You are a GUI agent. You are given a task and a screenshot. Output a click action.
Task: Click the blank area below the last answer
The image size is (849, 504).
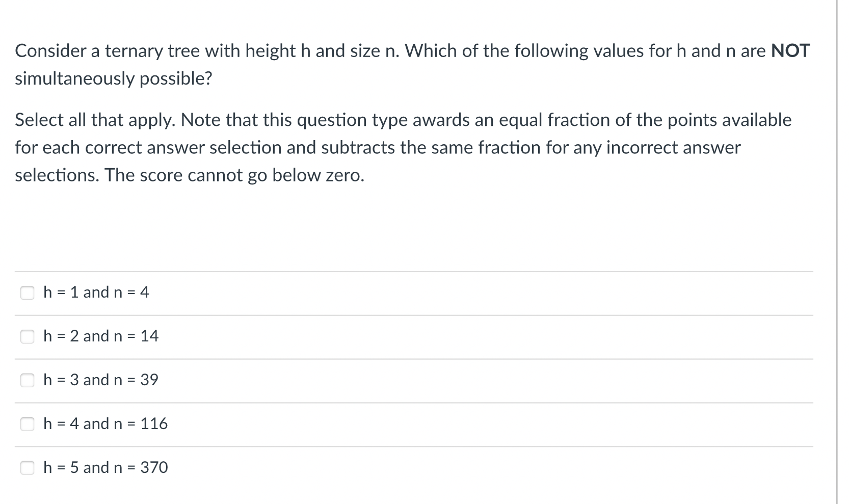pos(408,494)
